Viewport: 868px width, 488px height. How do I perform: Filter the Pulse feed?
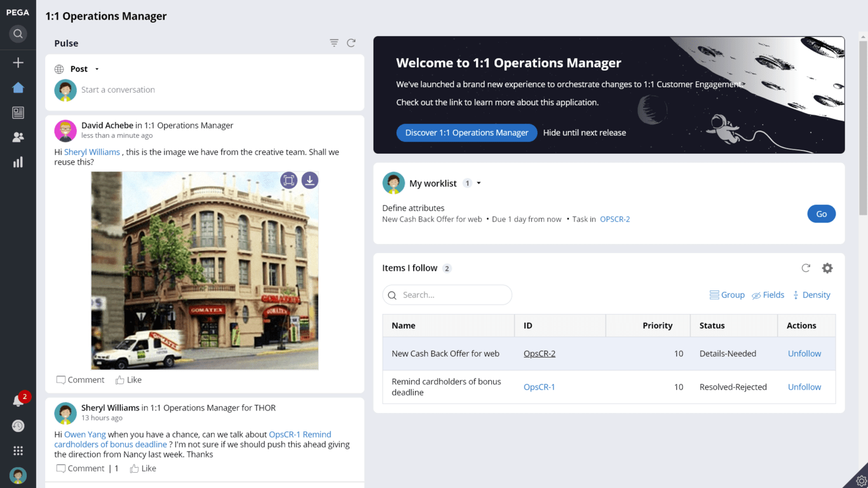coord(333,43)
